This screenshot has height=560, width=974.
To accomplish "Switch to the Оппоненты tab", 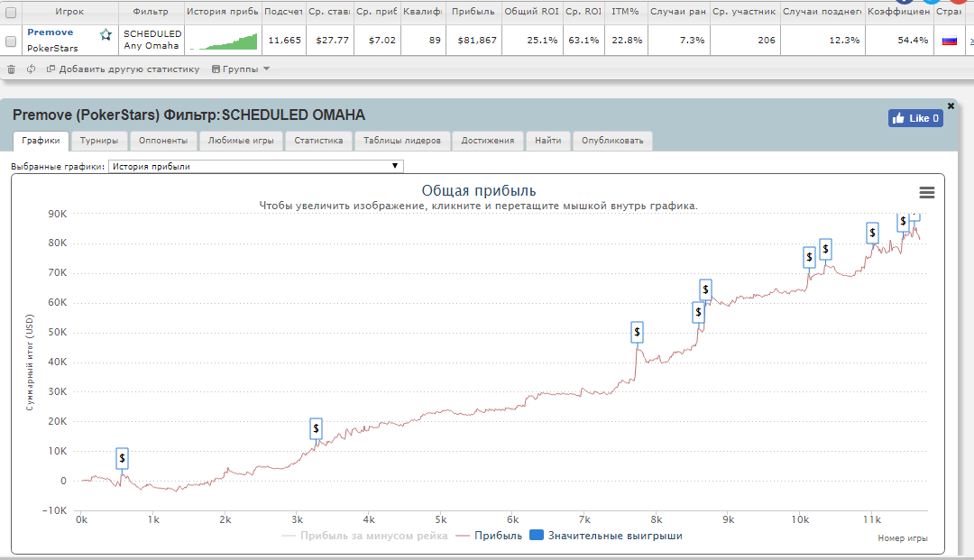I will coord(163,141).
